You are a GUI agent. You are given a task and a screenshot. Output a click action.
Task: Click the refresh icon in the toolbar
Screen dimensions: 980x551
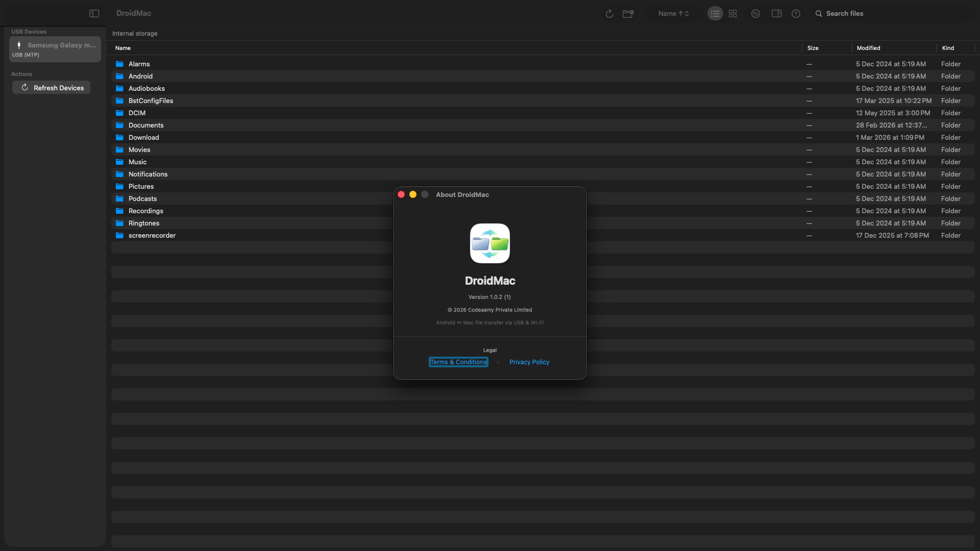point(609,13)
